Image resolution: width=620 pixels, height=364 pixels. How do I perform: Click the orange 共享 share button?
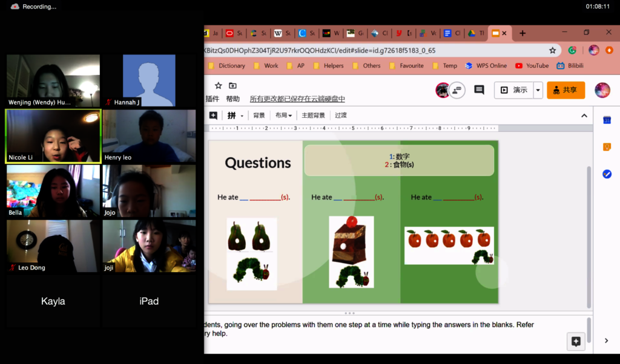[x=566, y=90]
